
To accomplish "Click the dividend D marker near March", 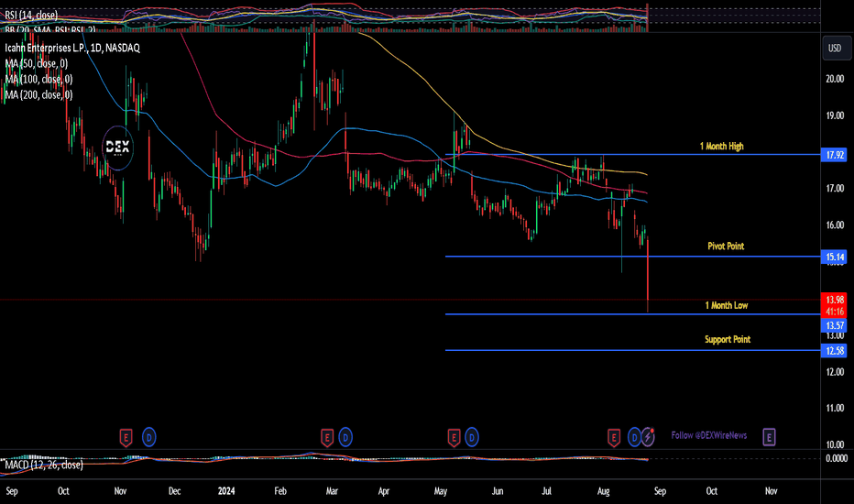I will click(x=345, y=437).
